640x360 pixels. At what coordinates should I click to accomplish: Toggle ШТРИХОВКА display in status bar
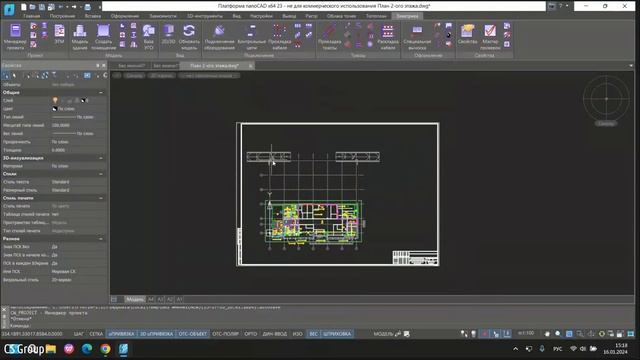337,334
